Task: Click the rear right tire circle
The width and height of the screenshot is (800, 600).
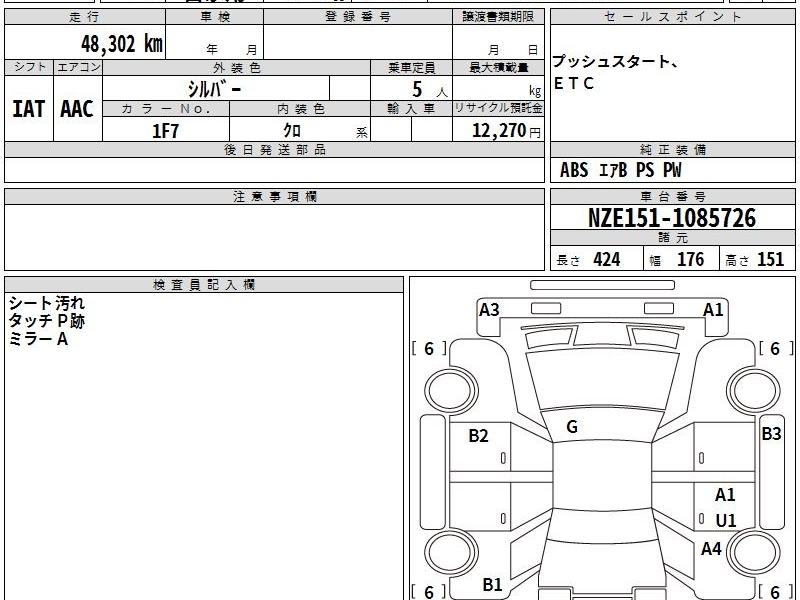Action: [x=753, y=552]
